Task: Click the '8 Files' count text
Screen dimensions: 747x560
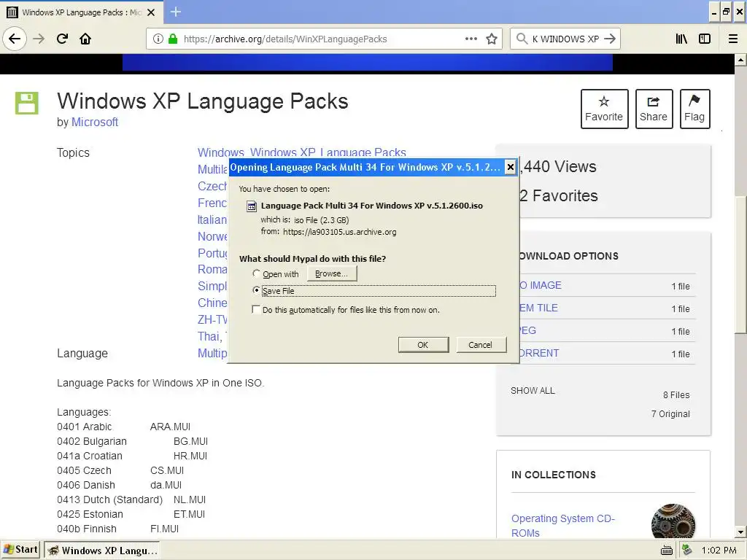Action: coord(676,394)
